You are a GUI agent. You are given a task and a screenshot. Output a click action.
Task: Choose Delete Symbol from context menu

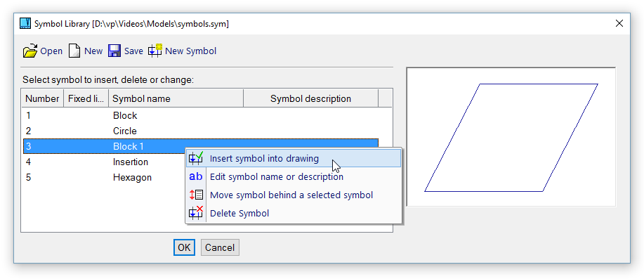[x=239, y=213]
